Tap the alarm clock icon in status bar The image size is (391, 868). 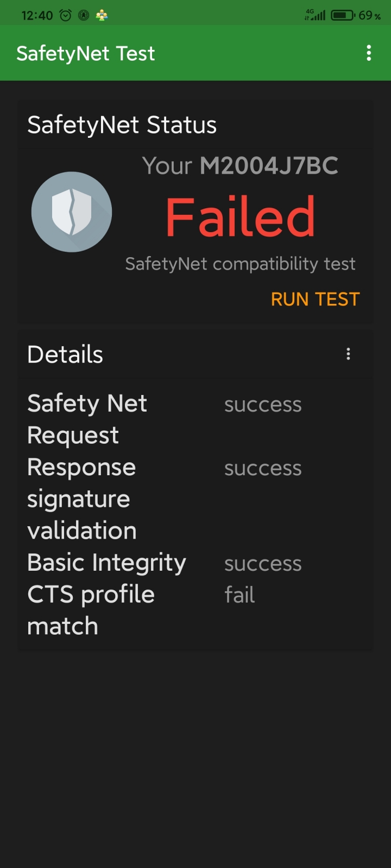[65, 15]
